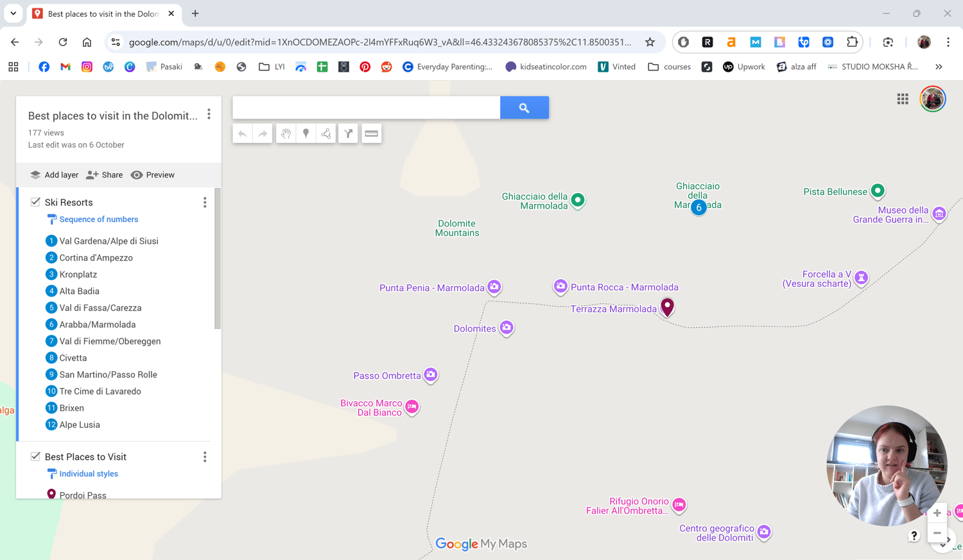Select the Measure distances ruler tool
This screenshot has width=963, height=560.
point(371,133)
